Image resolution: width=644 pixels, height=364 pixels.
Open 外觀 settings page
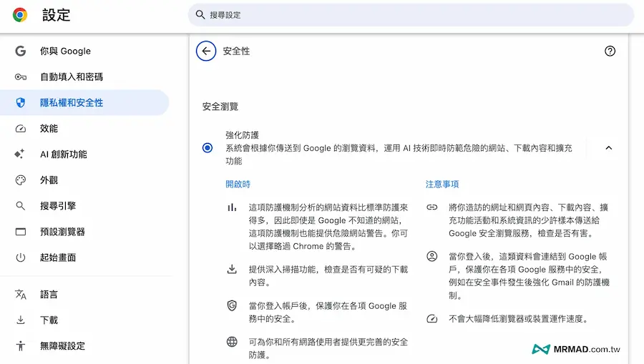click(84, 180)
